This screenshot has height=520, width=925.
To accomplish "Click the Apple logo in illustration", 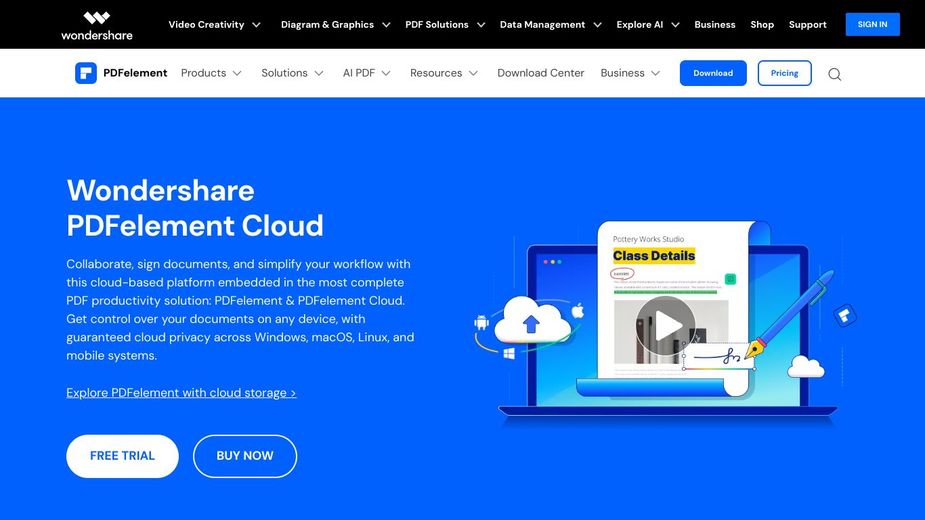I will tap(576, 312).
